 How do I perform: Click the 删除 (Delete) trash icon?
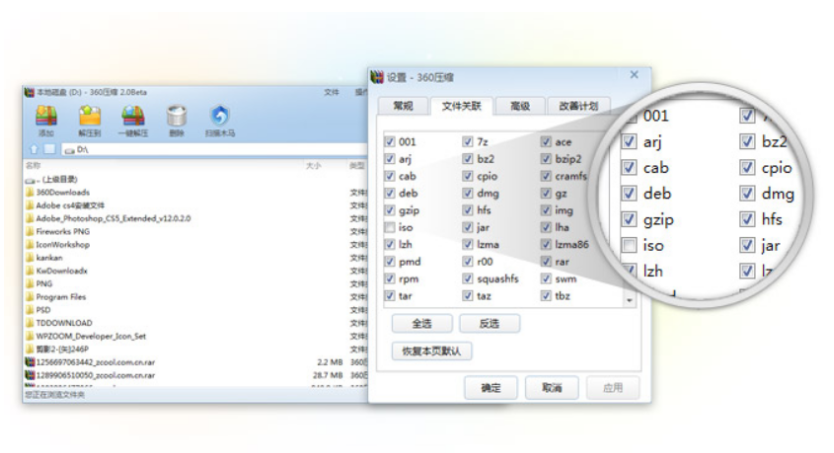pos(177,116)
